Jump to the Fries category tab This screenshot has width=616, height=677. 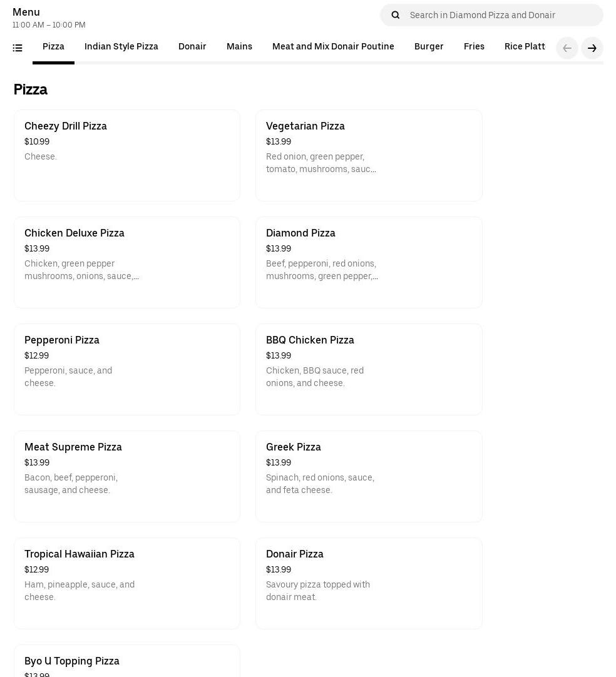coord(474,47)
